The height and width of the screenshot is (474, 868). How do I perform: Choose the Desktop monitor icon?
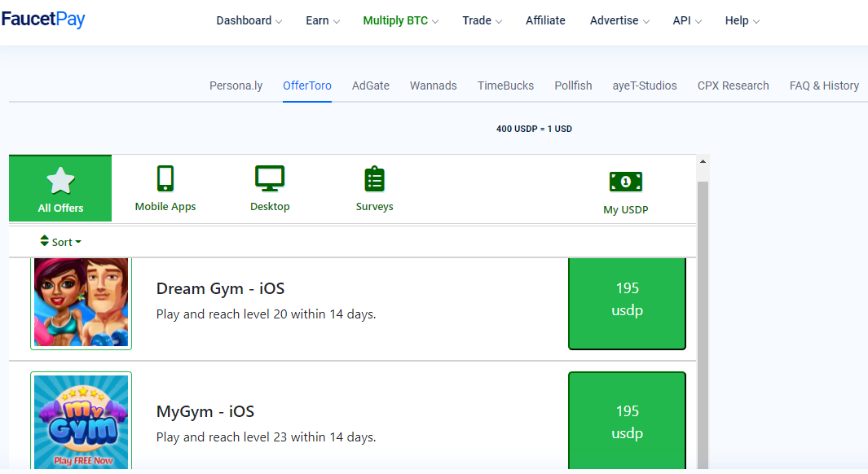270,178
